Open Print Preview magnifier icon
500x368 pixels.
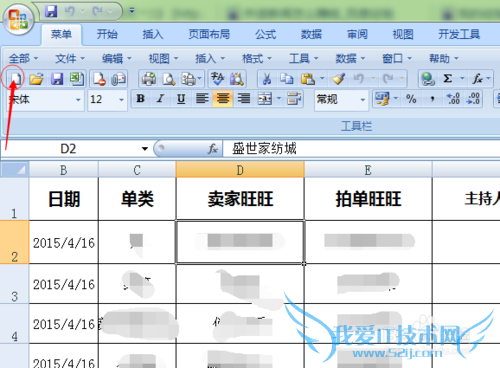pos(169,79)
